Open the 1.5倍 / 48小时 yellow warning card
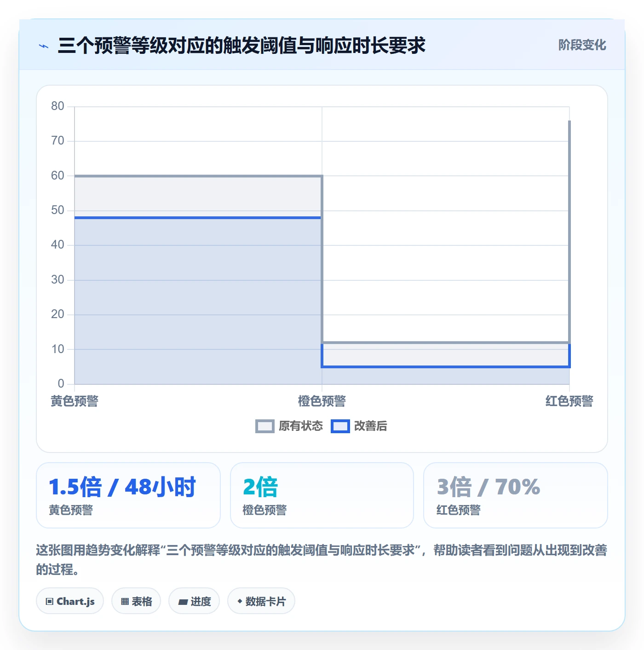This screenshot has height=650, width=644. point(128,495)
